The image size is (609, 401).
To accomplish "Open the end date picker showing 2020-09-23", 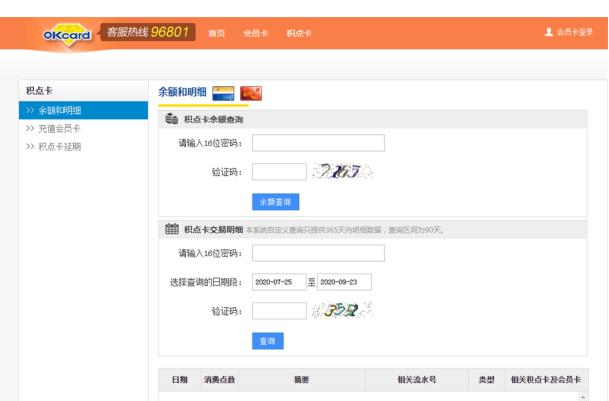I will point(344,282).
